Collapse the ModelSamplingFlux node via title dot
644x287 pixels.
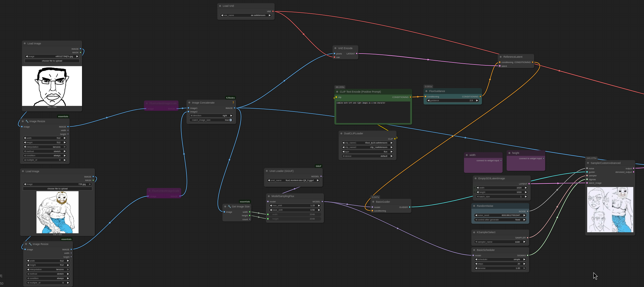click(269, 196)
